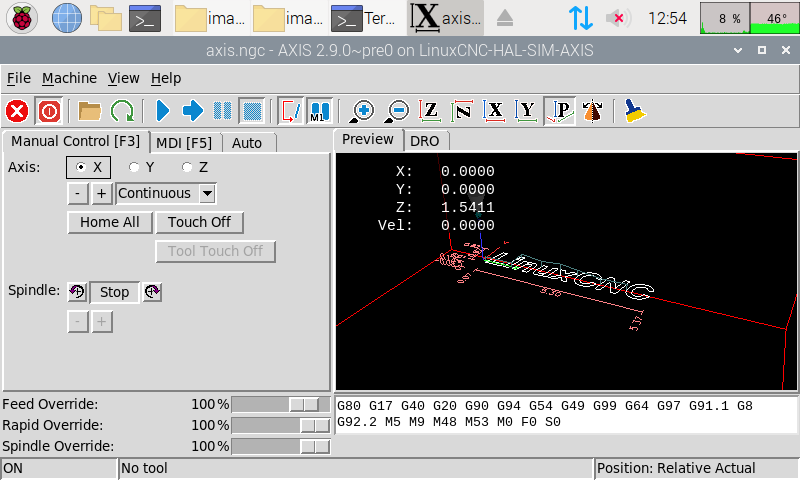This screenshot has height=480, width=800.
Task: Zoom out the preview
Action: pyautogui.click(x=397, y=111)
